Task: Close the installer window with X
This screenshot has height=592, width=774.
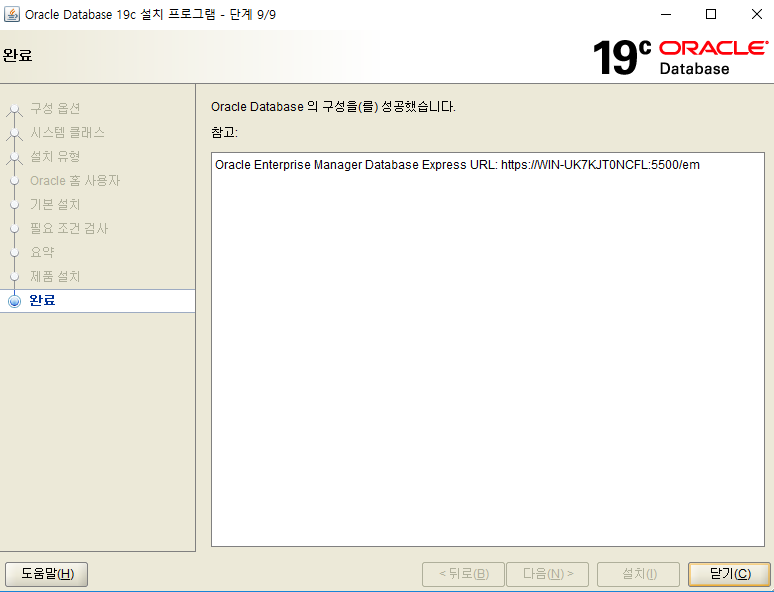Action: point(756,14)
